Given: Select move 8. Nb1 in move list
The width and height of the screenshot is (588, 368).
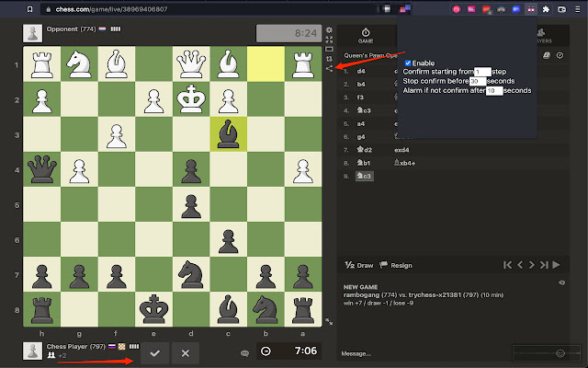Looking at the screenshot, I should [364, 163].
